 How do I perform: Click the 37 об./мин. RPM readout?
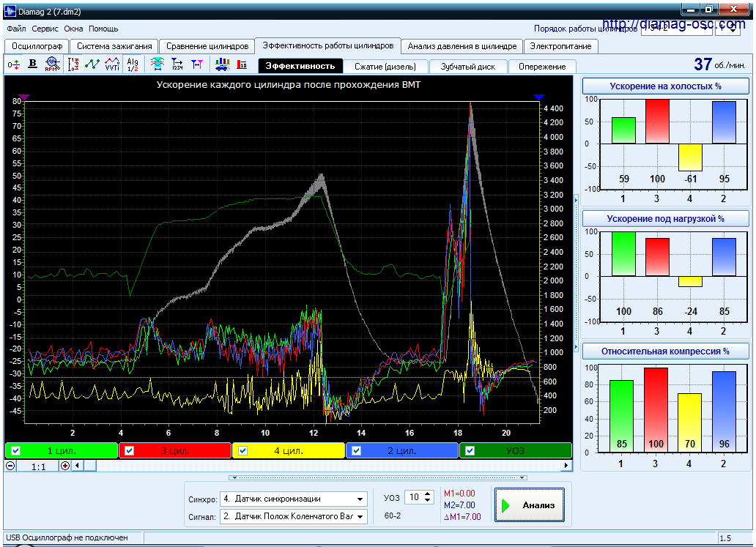(x=719, y=64)
